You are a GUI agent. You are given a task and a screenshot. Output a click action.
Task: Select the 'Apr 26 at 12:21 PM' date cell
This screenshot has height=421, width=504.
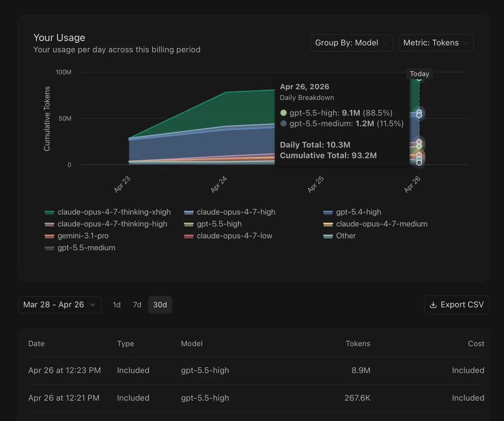pos(64,398)
